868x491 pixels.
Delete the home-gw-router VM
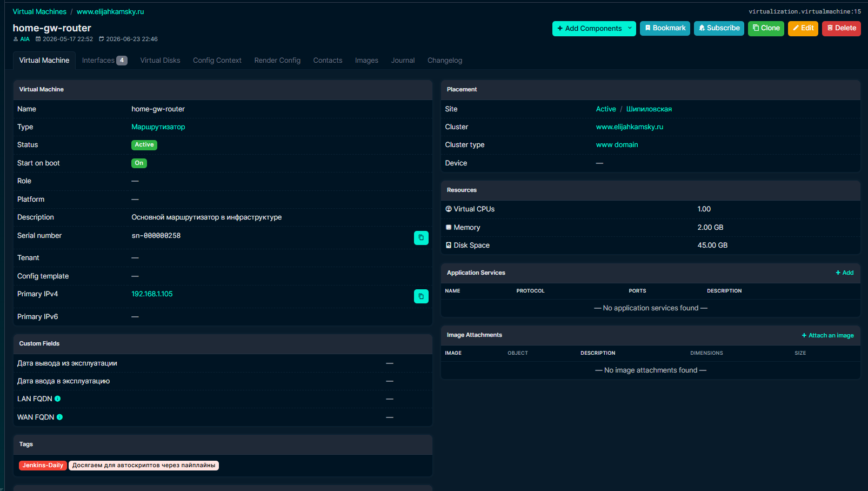[x=842, y=29]
